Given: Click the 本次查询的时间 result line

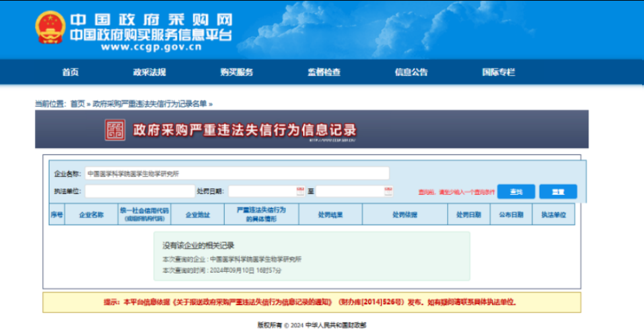Looking at the screenshot, I should click(x=222, y=271).
